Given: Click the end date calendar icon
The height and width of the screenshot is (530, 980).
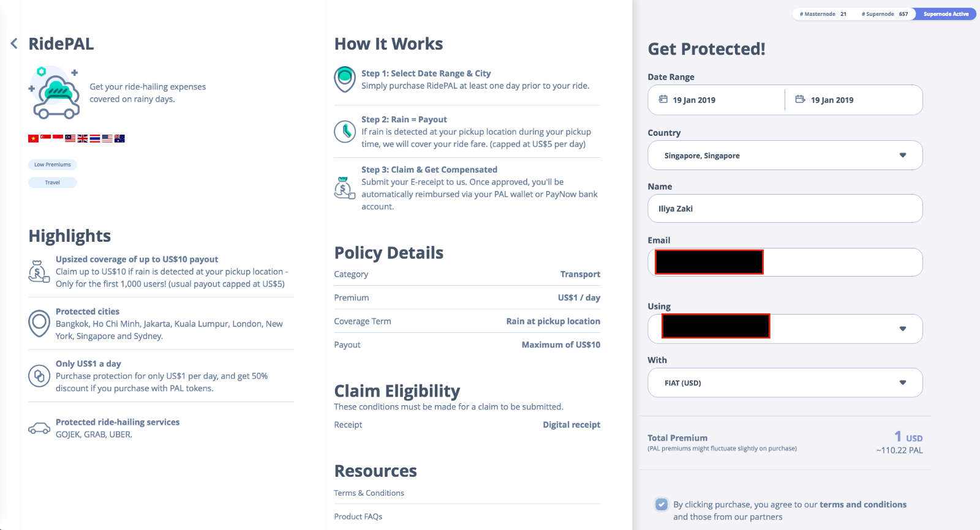Looking at the screenshot, I should coord(800,99).
